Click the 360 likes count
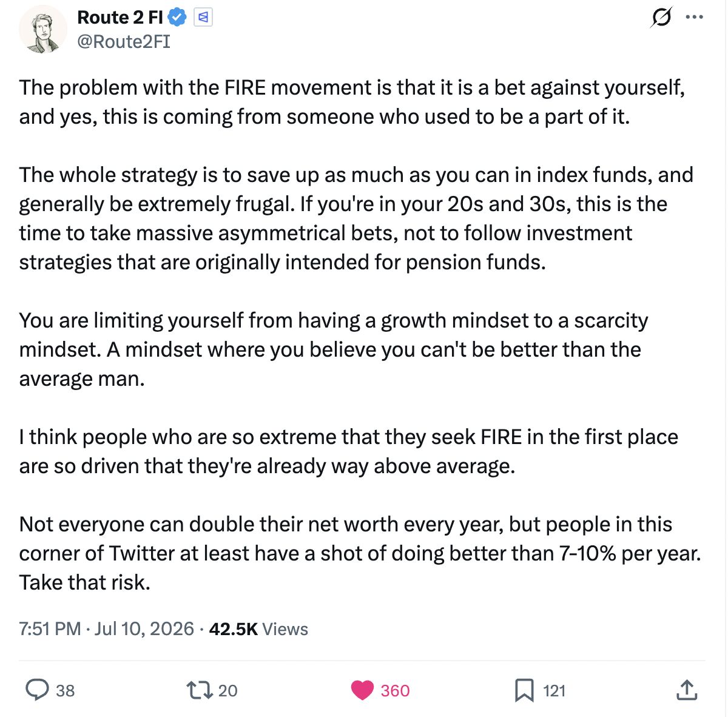The height and width of the screenshot is (717, 728). coord(395,690)
